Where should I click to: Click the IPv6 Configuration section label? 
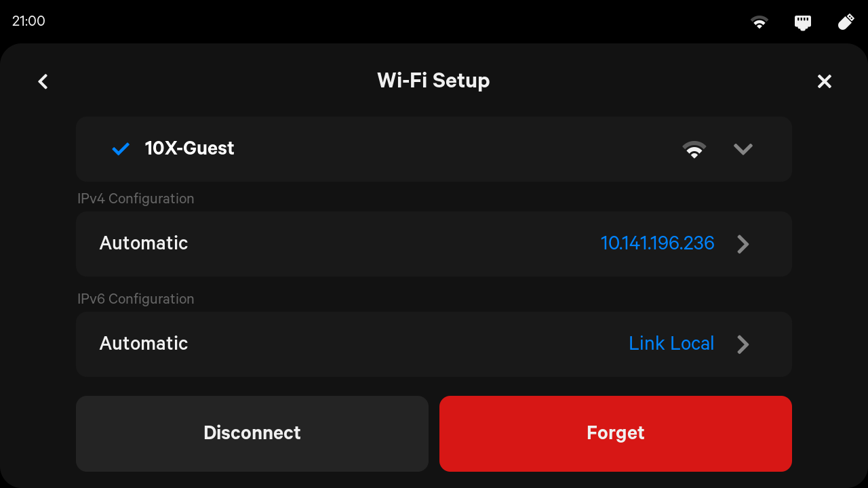(x=136, y=299)
